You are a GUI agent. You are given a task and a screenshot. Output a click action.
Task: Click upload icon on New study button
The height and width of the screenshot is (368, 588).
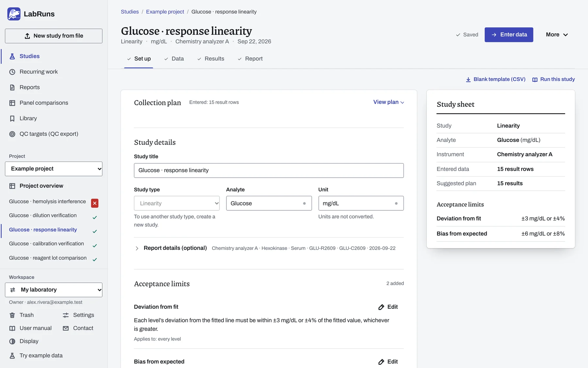(27, 36)
